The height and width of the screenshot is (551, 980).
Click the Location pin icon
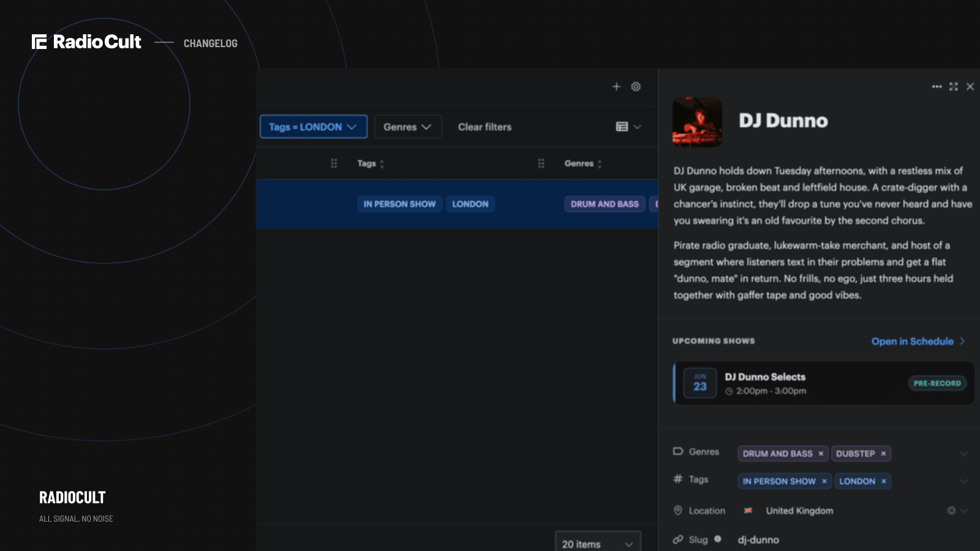tap(678, 511)
